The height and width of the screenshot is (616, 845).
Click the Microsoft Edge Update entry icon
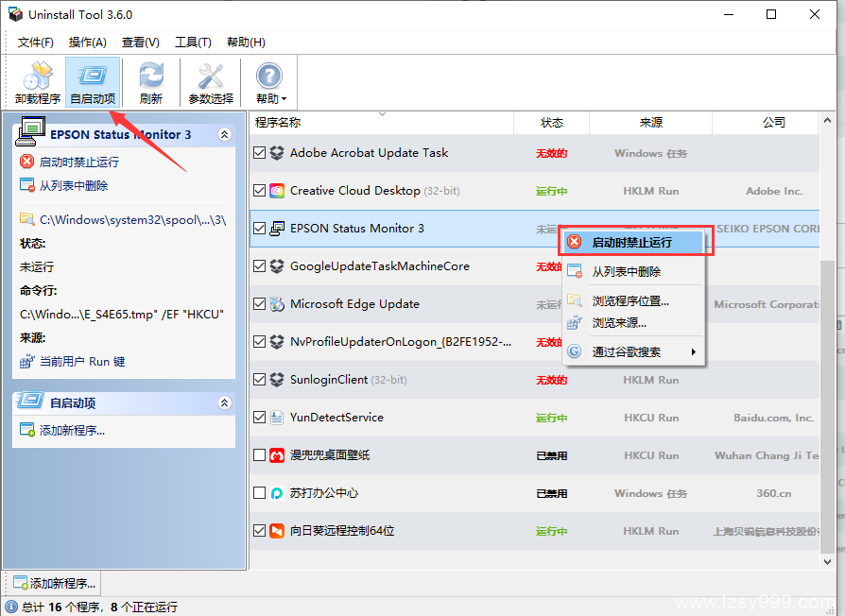pyautogui.click(x=277, y=304)
